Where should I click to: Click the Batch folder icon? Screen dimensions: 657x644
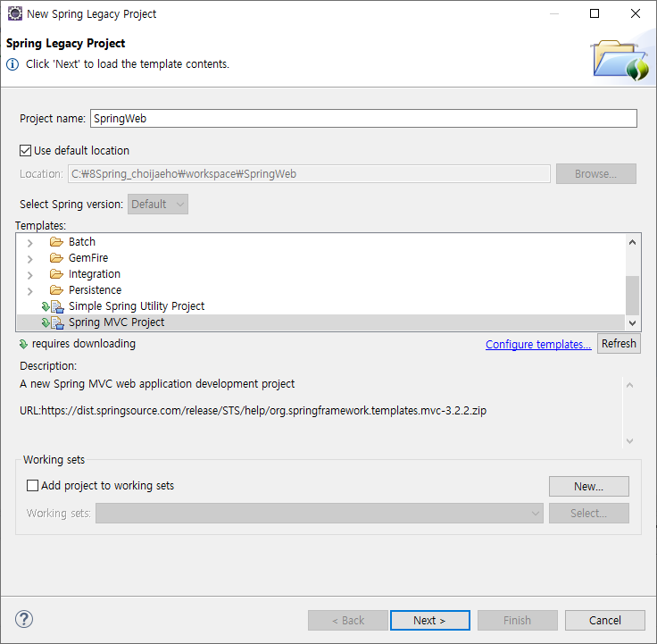point(56,242)
